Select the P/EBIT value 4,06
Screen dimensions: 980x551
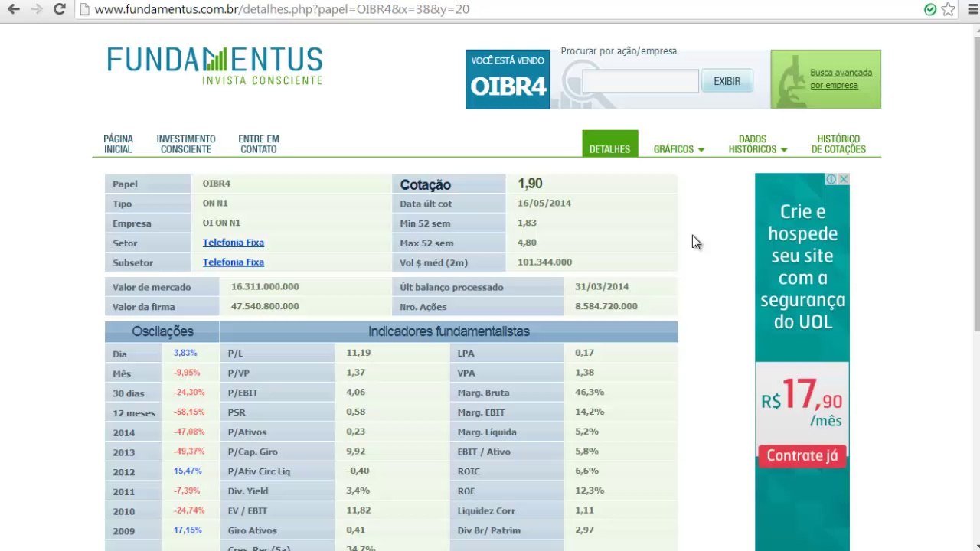[355, 393]
